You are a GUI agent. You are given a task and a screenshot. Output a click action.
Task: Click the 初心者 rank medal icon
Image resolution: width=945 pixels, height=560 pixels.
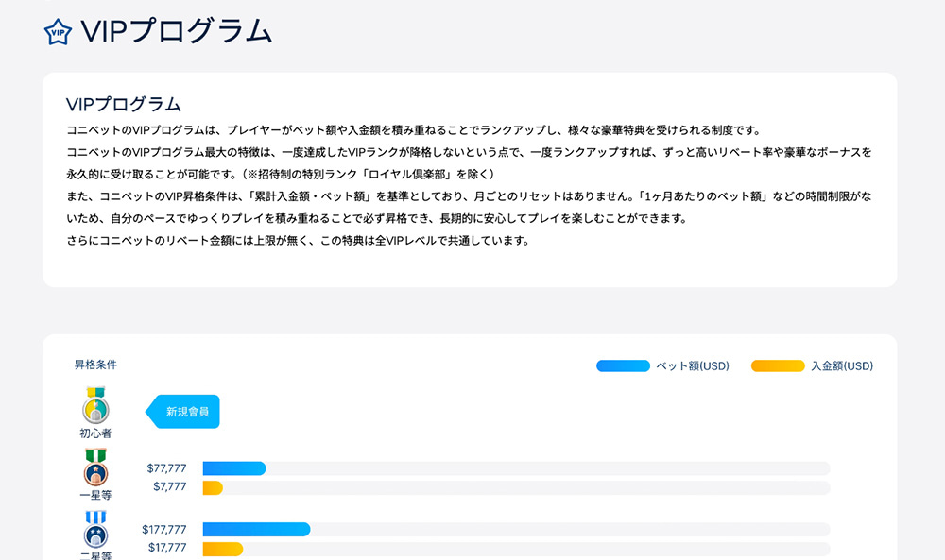pyautogui.click(x=95, y=405)
